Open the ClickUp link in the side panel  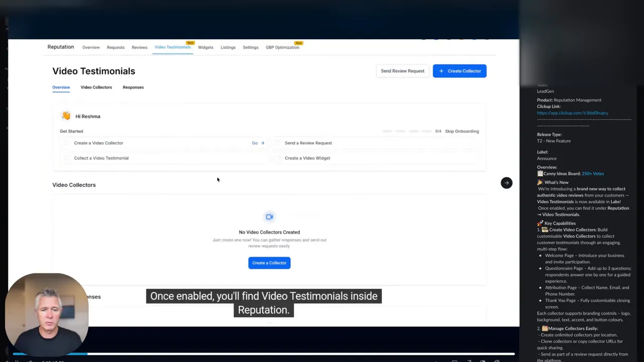coord(572,113)
